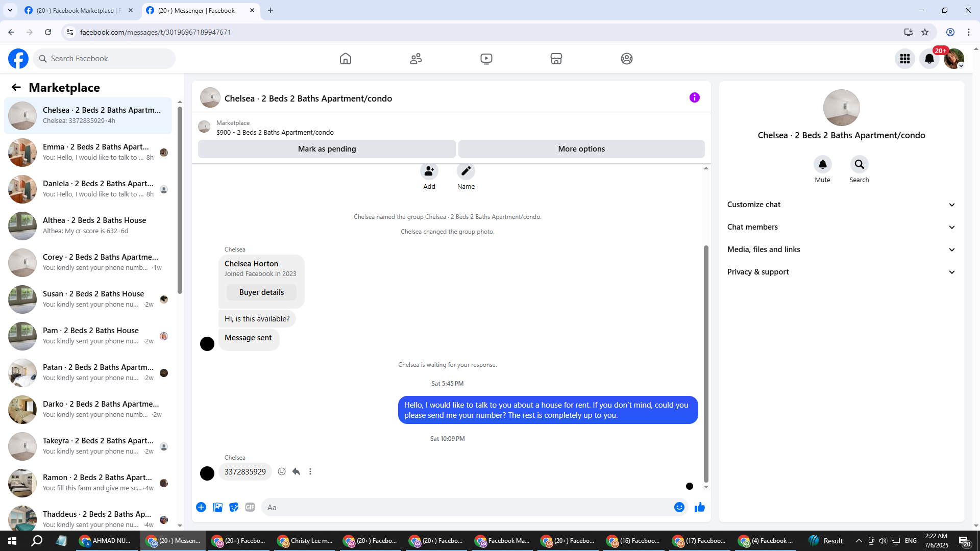The image size is (980, 551).
Task: Switch to Facebook Marketplace browser tab
Action: pyautogui.click(x=77, y=10)
